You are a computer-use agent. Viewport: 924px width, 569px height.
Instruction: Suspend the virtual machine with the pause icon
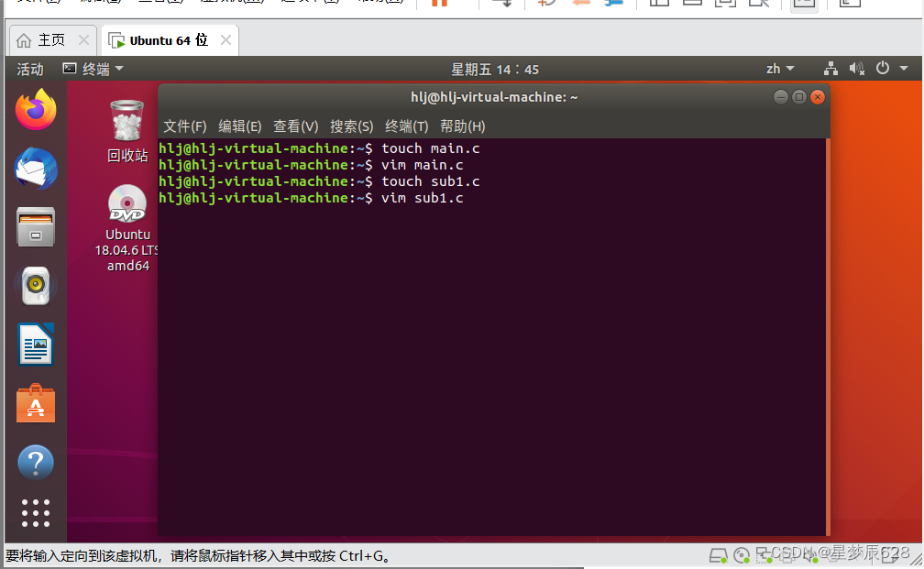[437, 5]
